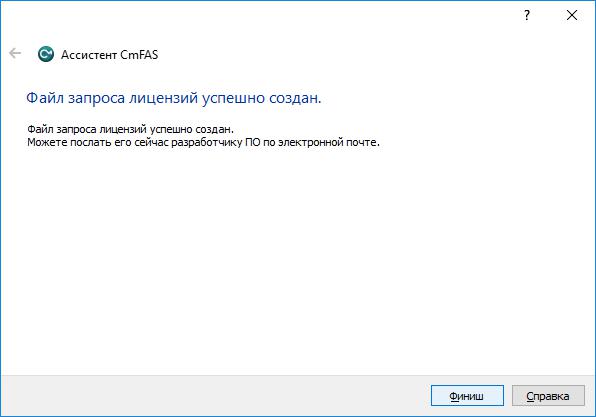
Task: Click the abbreviation "ПО" in the message
Action: pos(252,143)
